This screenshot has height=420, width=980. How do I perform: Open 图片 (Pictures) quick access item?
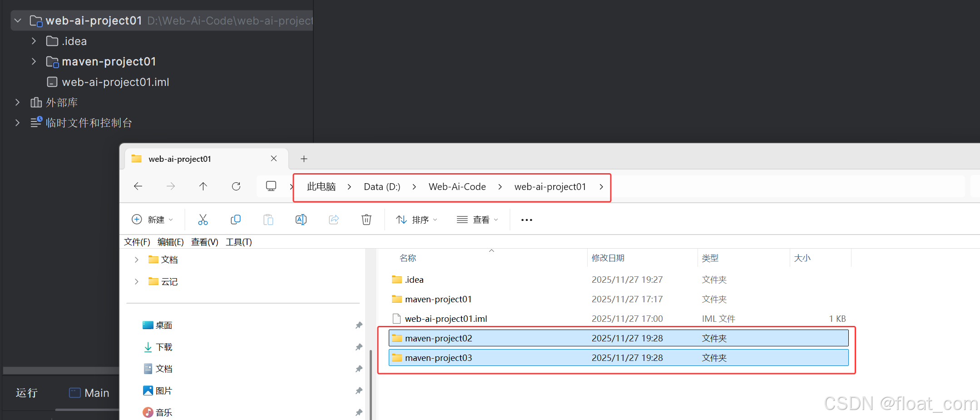pos(157,390)
